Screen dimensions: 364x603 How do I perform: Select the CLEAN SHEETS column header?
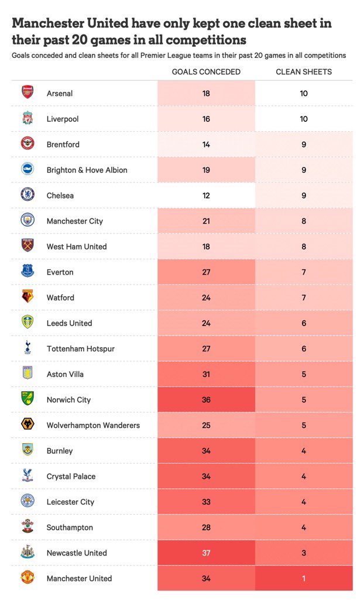(x=304, y=72)
